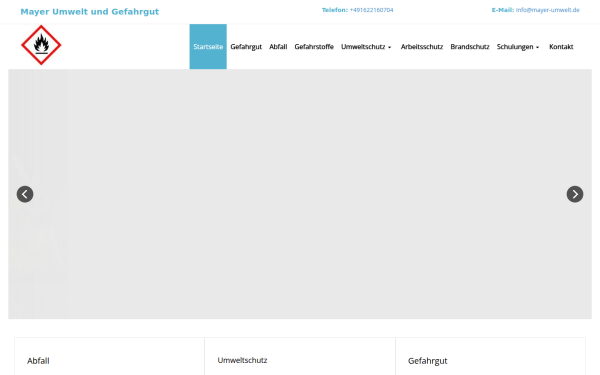
Task: Click the flame hazard diamond logo
Action: coord(41,45)
